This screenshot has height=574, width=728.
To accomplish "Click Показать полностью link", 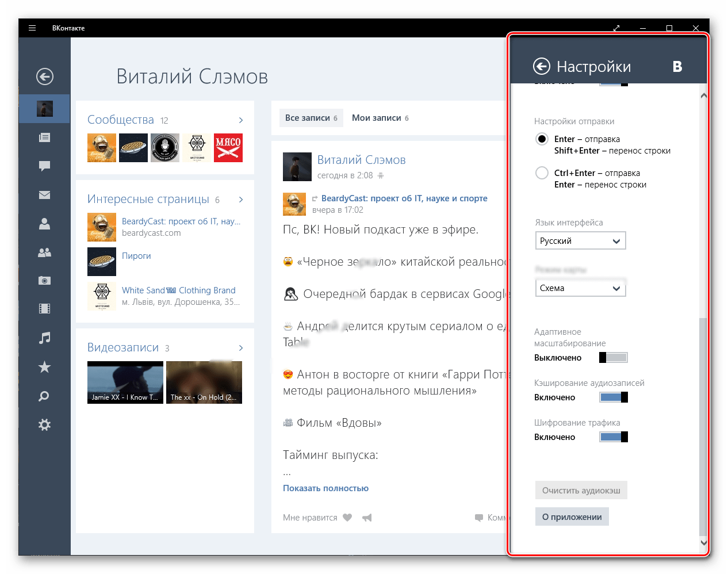I will tap(325, 488).
